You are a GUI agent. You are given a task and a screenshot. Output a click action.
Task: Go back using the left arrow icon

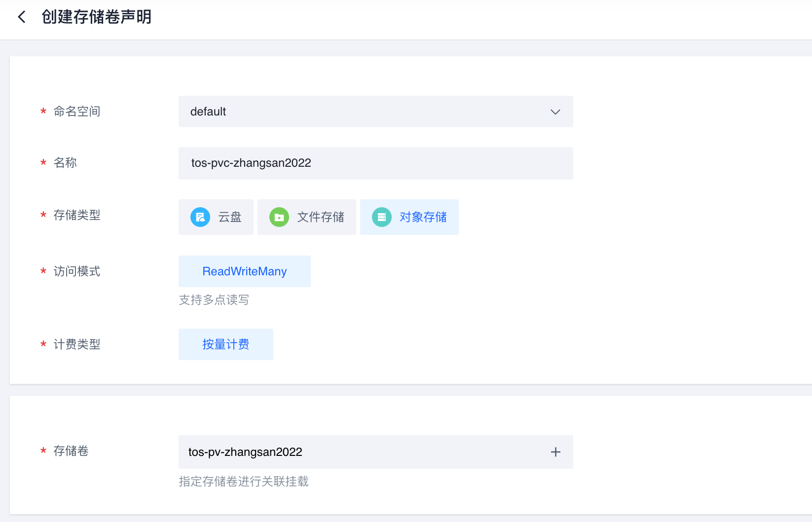22,17
